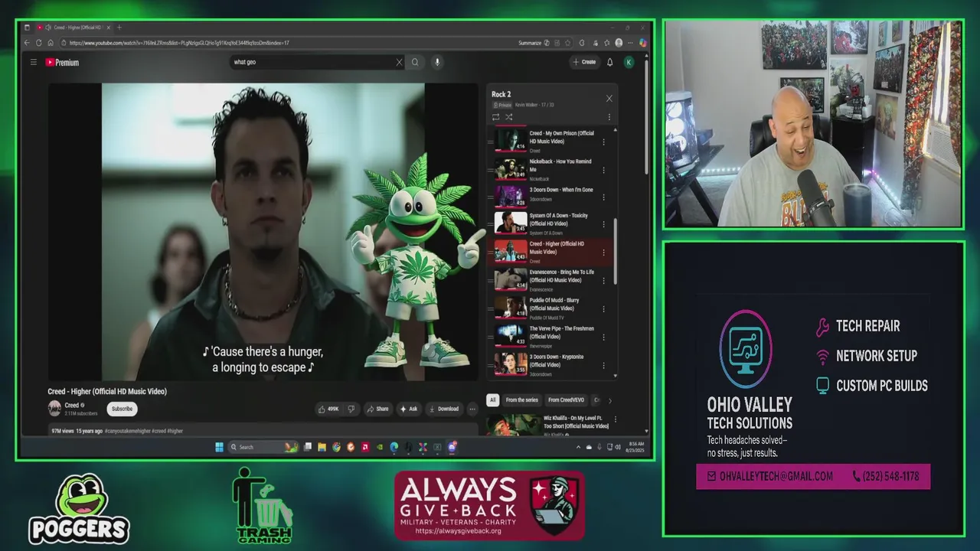Select From CreedVEVO chip
Viewport: 980px width, 551px height.
tap(566, 400)
